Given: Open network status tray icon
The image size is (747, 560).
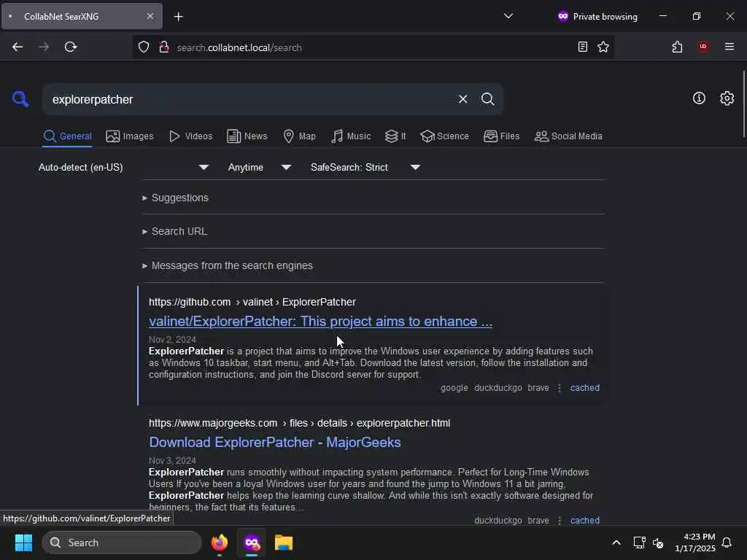Looking at the screenshot, I should [x=639, y=542].
